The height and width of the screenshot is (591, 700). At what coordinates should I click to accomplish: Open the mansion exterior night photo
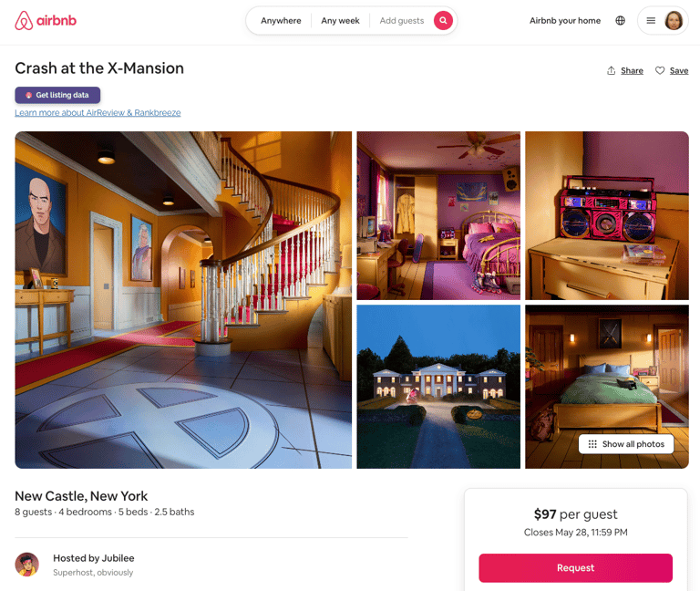pos(438,387)
